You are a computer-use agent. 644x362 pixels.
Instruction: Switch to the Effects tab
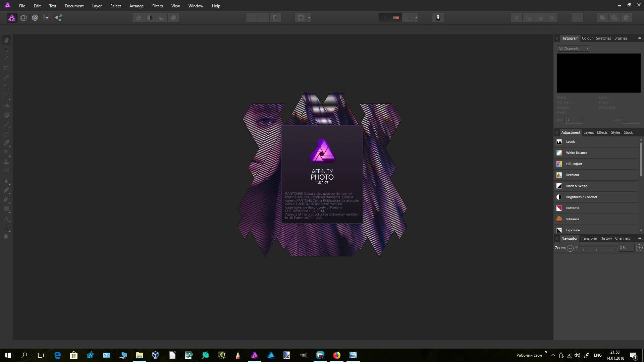(x=602, y=132)
